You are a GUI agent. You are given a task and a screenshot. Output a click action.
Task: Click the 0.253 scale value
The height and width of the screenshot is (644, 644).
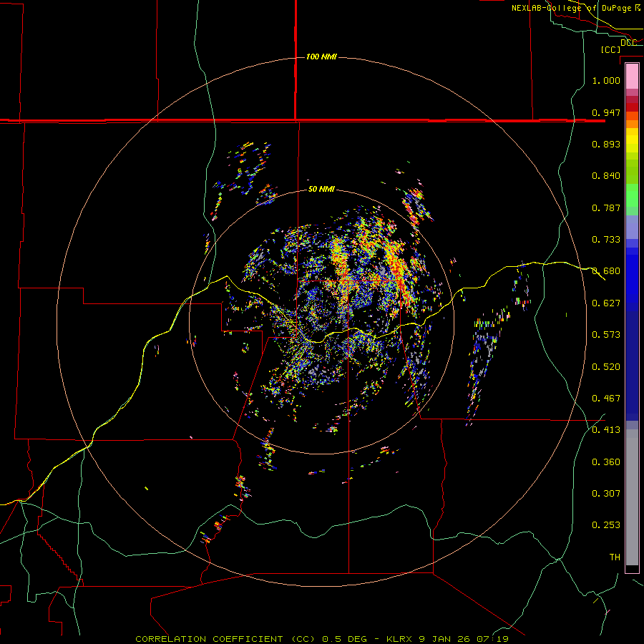606,525
